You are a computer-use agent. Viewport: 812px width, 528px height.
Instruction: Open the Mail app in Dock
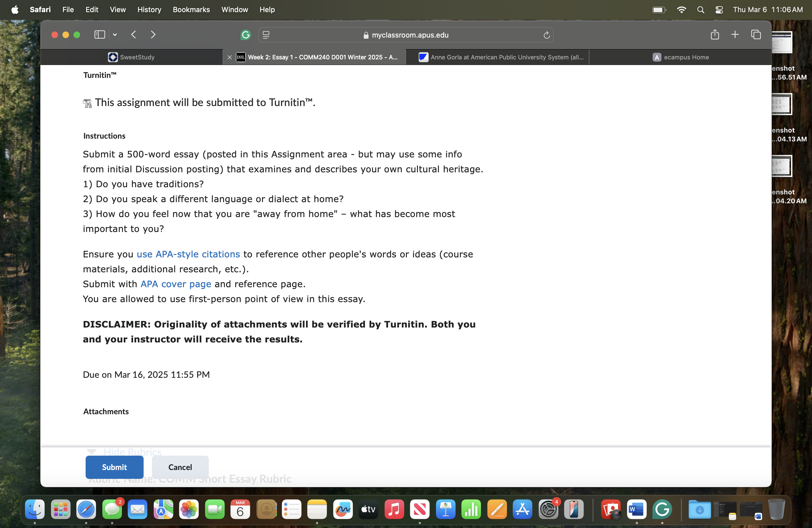click(x=138, y=509)
